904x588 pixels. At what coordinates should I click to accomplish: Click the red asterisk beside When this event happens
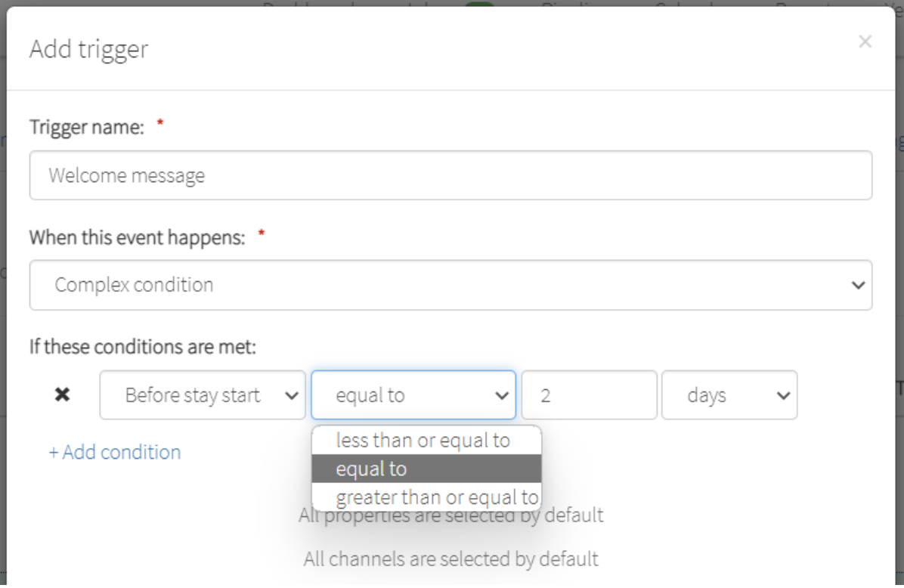coord(262,235)
